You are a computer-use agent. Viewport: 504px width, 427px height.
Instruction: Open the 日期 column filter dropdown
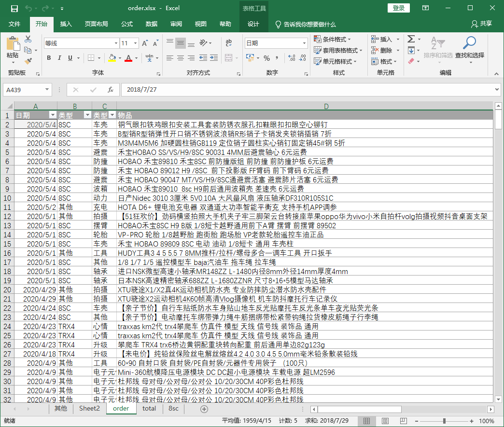(53, 115)
